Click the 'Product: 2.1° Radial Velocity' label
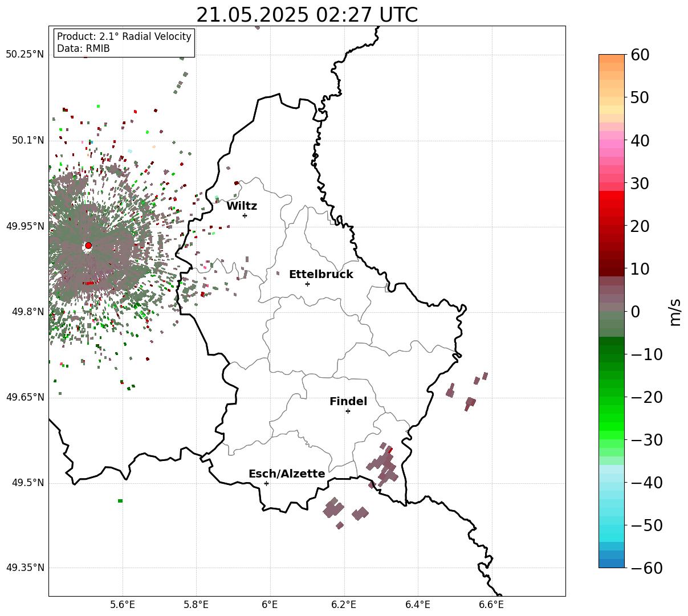This screenshot has height=616, width=688. pyautogui.click(x=124, y=36)
